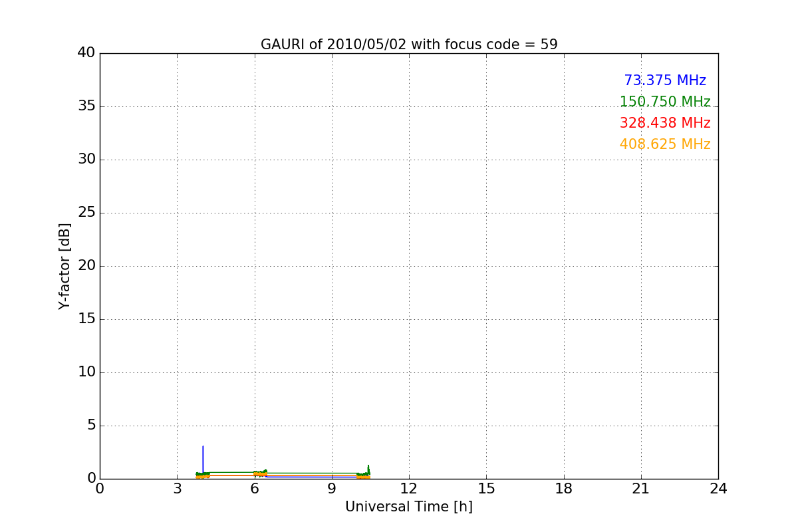798x532 pixels.
Task: Click the x-axis tick label 12
Action: click(409, 489)
